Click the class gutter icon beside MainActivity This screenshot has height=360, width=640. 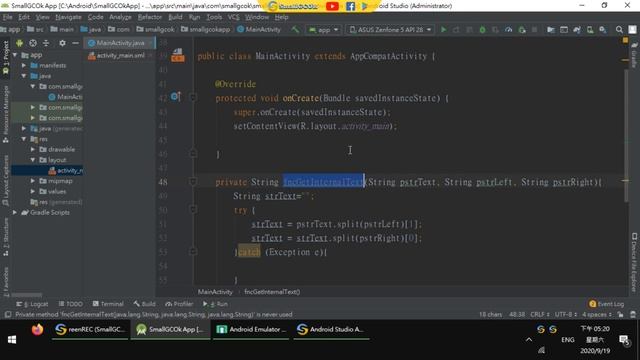178,55
